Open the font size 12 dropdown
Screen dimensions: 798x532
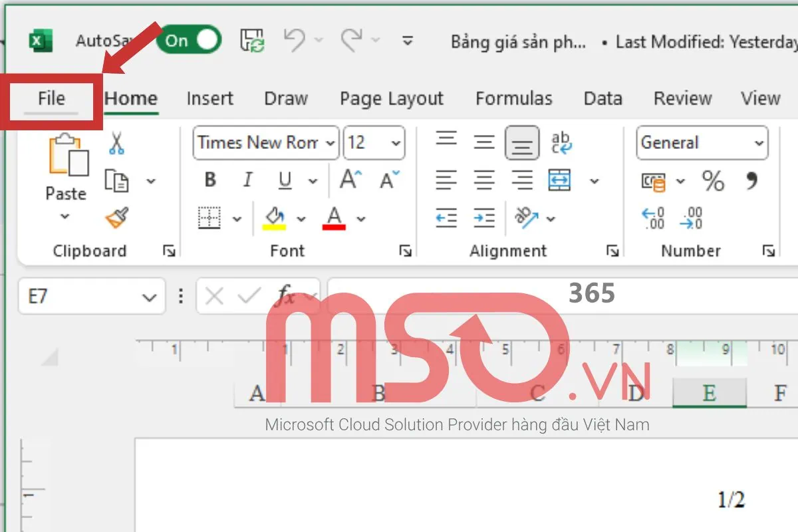(x=396, y=143)
